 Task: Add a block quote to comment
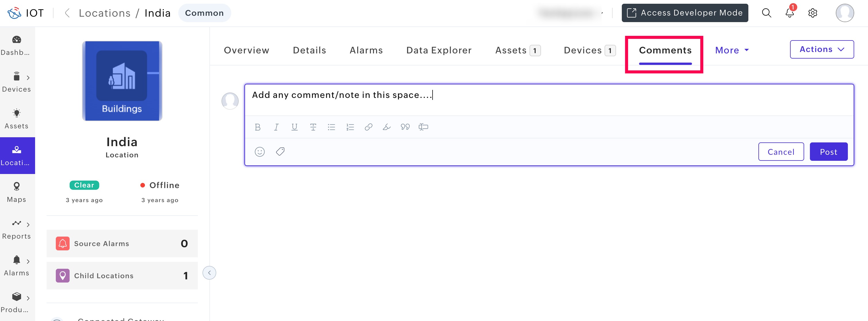(405, 127)
